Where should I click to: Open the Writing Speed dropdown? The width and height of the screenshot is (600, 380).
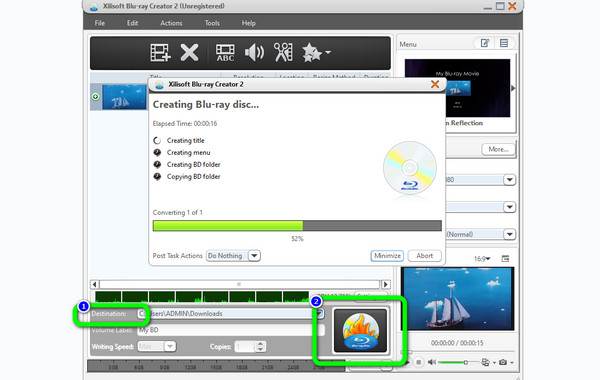[170, 346]
